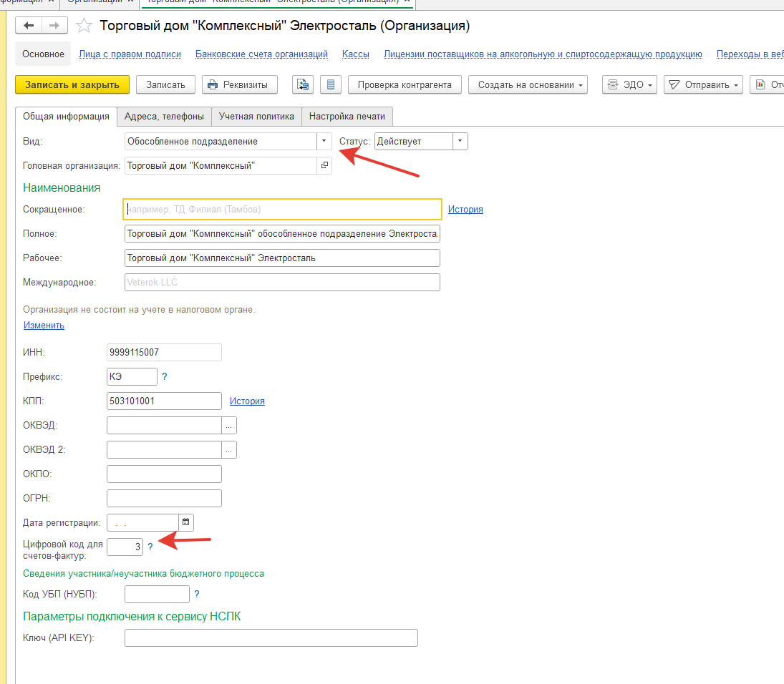Go forward with the right arrow button
This screenshot has height=684, width=784.
[54, 26]
